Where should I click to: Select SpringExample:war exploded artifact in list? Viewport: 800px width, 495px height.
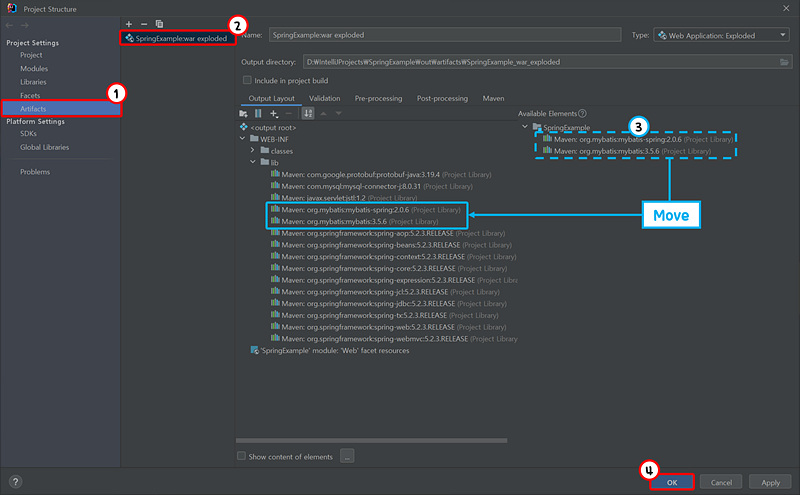(x=178, y=38)
